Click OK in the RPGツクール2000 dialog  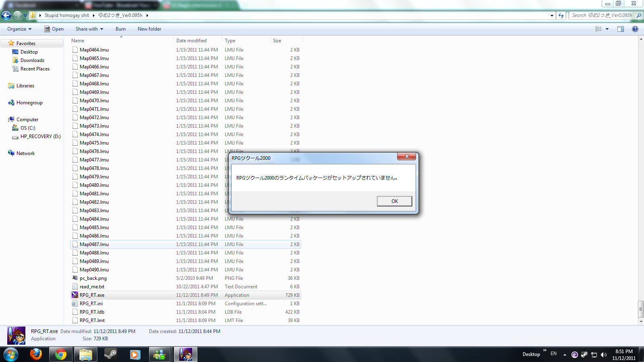coord(394,201)
